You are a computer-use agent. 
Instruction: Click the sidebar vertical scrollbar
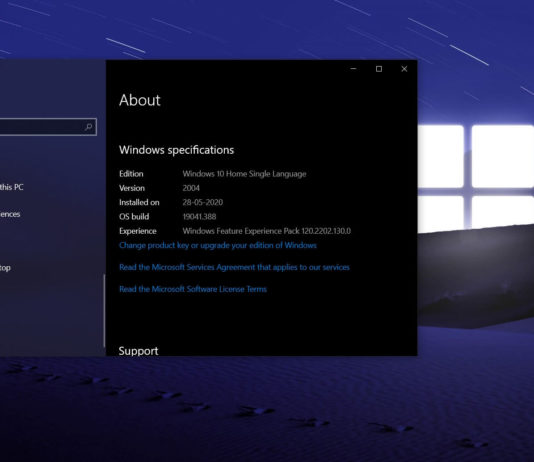[104, 311]
